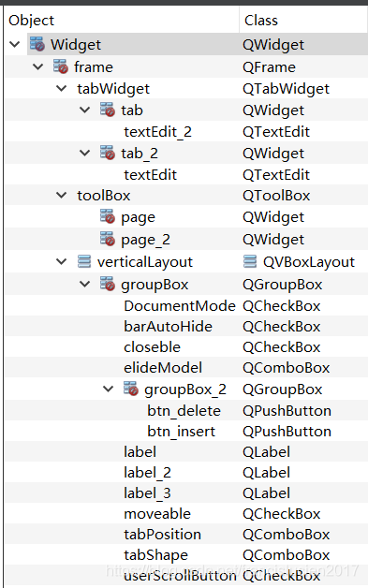Click the QToolBox class cell
368x588 pixels.
[x=276, y=196]
